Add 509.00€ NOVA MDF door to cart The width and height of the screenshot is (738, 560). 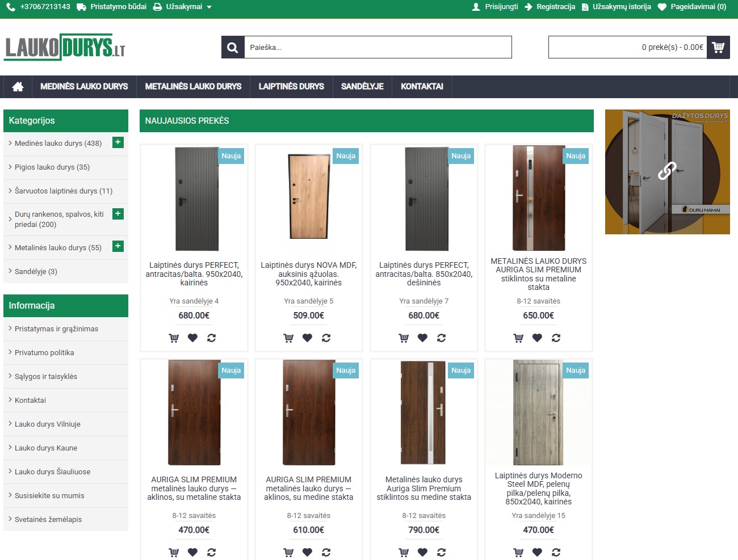[x=288, y=338]
